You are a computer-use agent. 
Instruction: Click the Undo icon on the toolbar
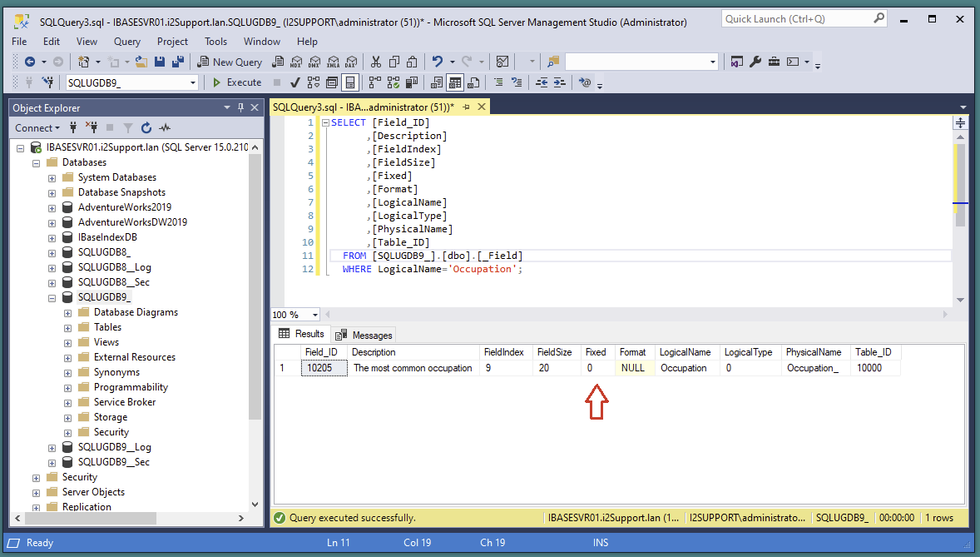pos(438,61)
